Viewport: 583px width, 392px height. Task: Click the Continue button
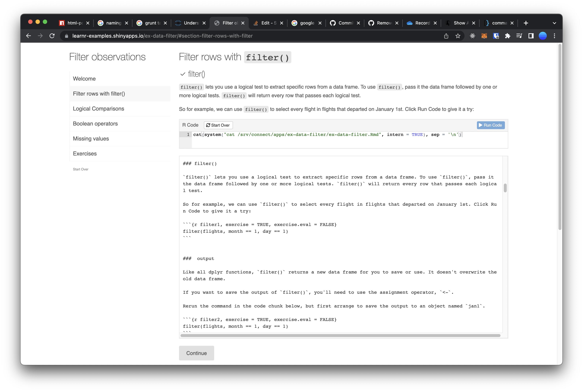(196, 353)
